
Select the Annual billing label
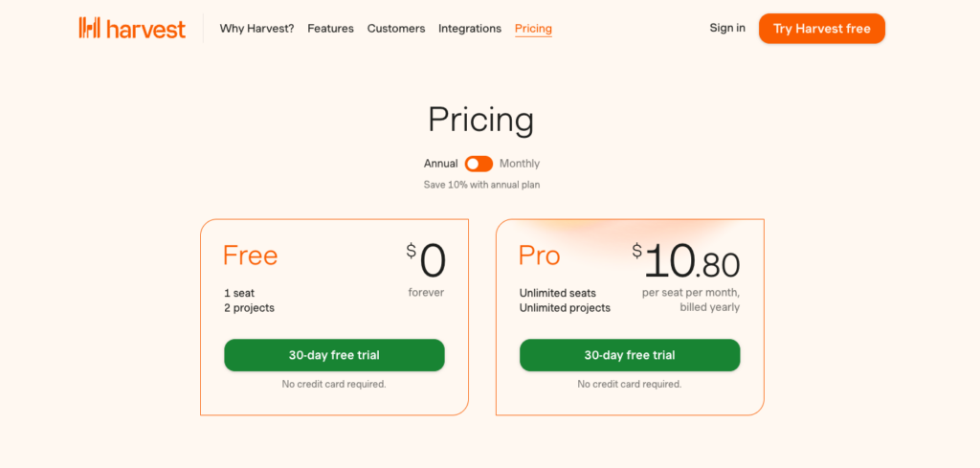(440, 164)
